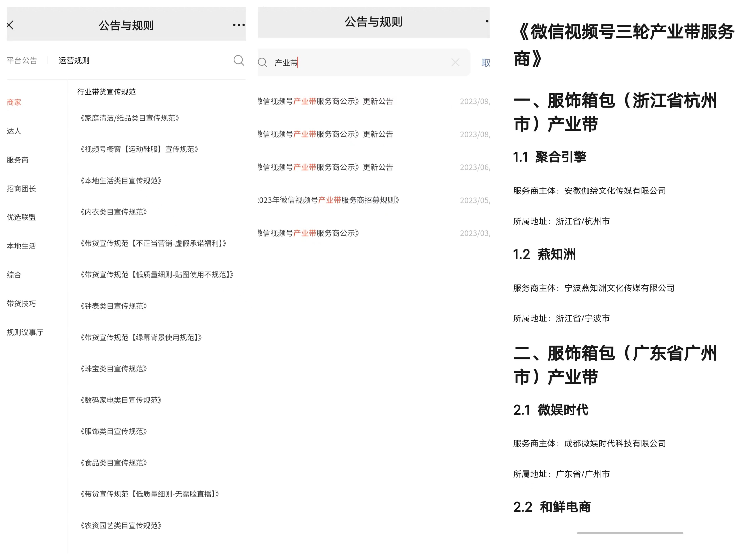Click the 二、服饰箱包（广东省广州市）产业带 heading
Viewport: 747px width, 560px height.
click(x=615, y=365)
